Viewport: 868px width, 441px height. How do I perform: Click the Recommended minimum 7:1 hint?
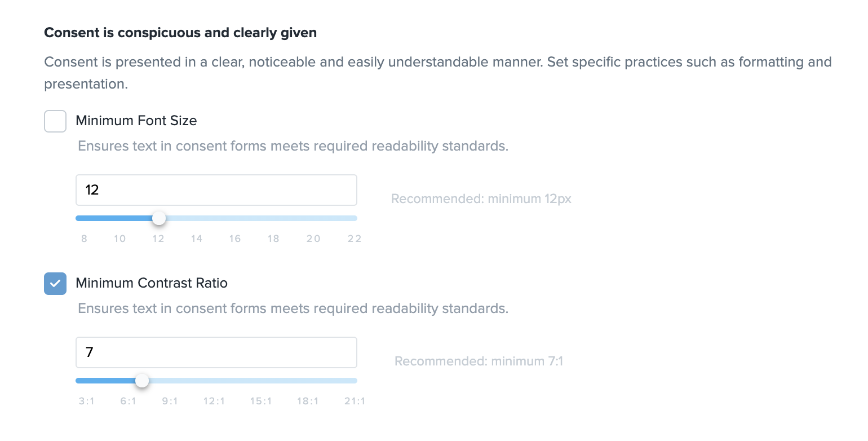[x=479, y=361]
